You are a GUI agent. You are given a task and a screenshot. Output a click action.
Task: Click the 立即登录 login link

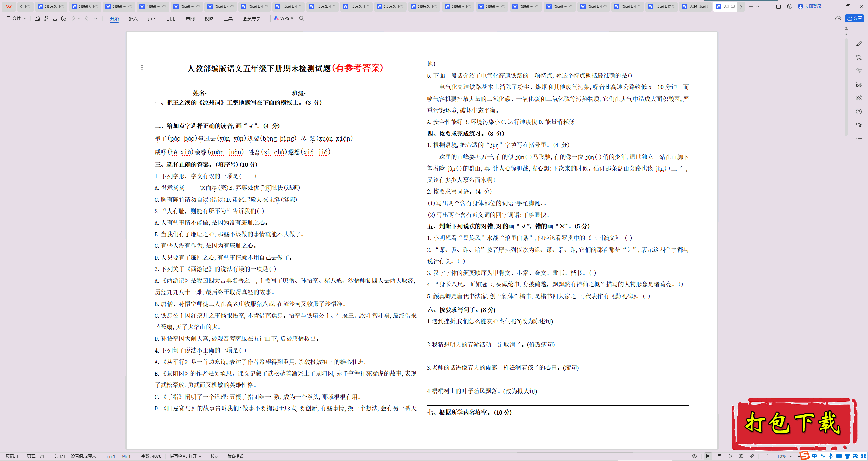(x=809, y=6)
